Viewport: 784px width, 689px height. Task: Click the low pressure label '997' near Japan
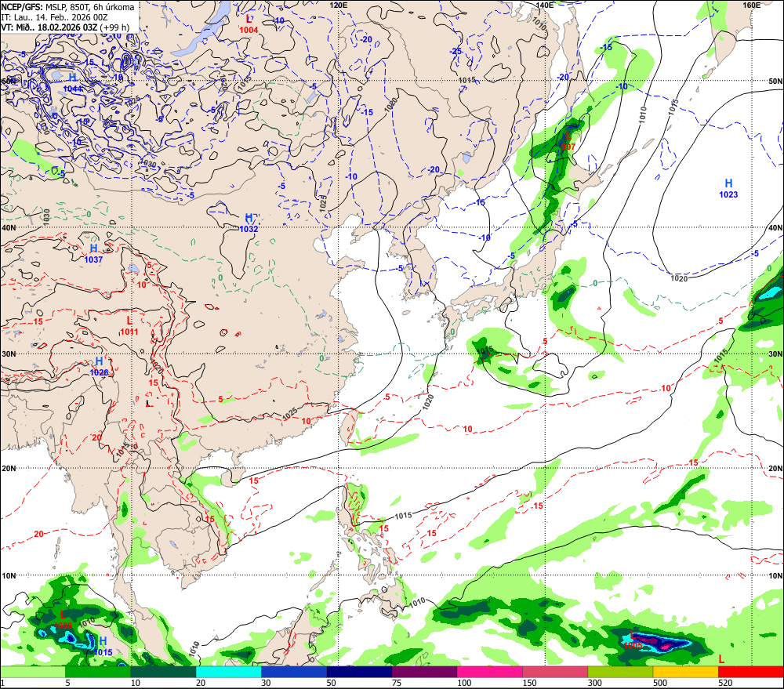(568, 147)
